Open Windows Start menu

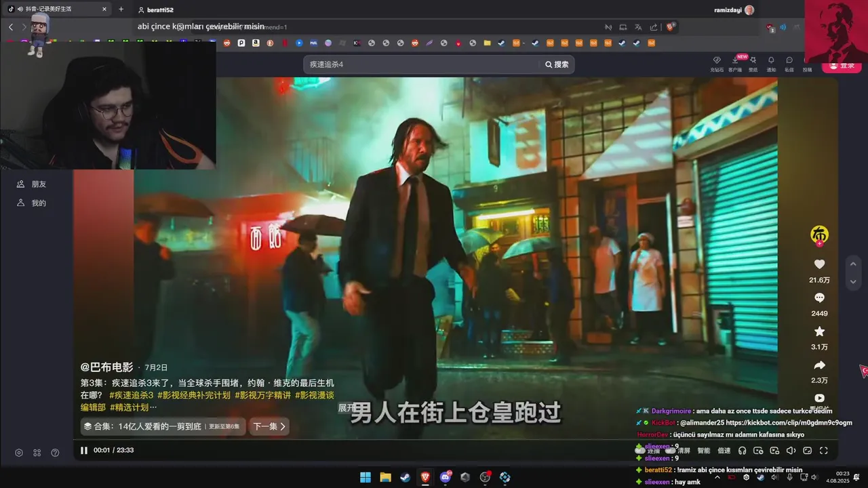coord(366,477)
